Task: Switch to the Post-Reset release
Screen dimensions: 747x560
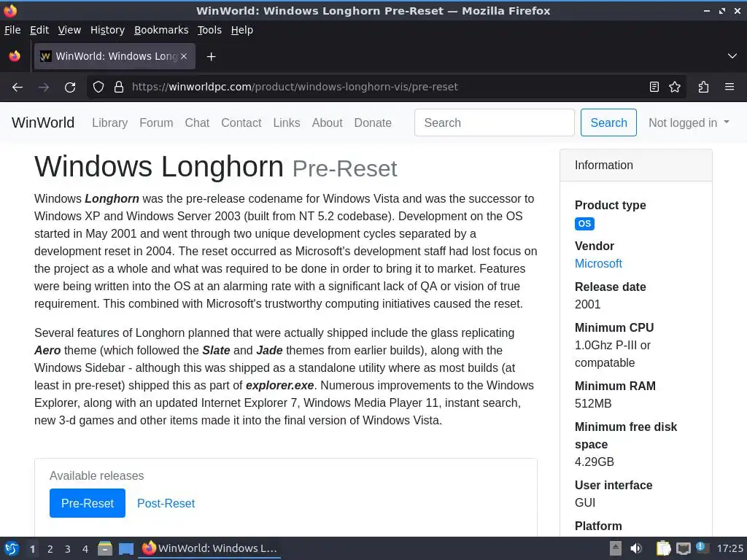Action: 166,503
